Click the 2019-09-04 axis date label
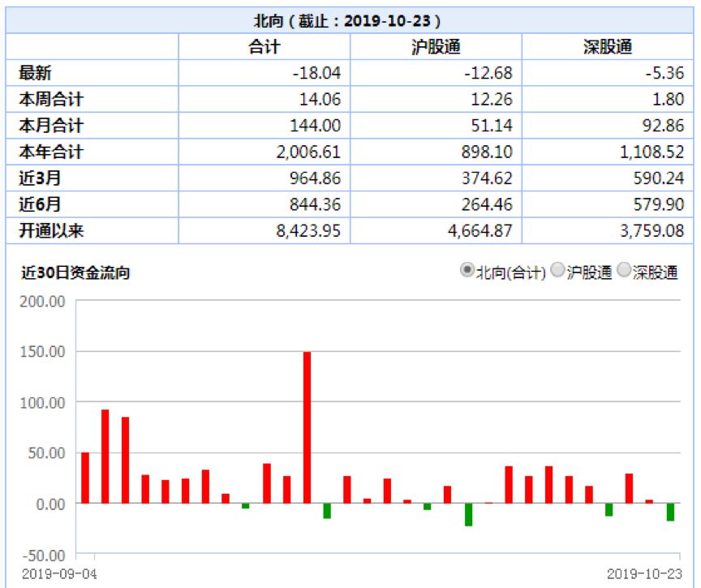Screen dimensions: 701x588 59,573
